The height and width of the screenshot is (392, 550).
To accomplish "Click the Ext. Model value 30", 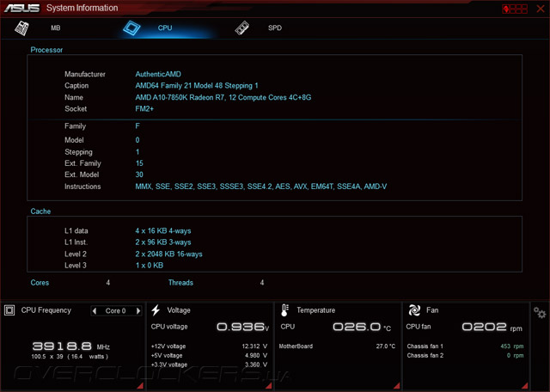I will 139,175.
